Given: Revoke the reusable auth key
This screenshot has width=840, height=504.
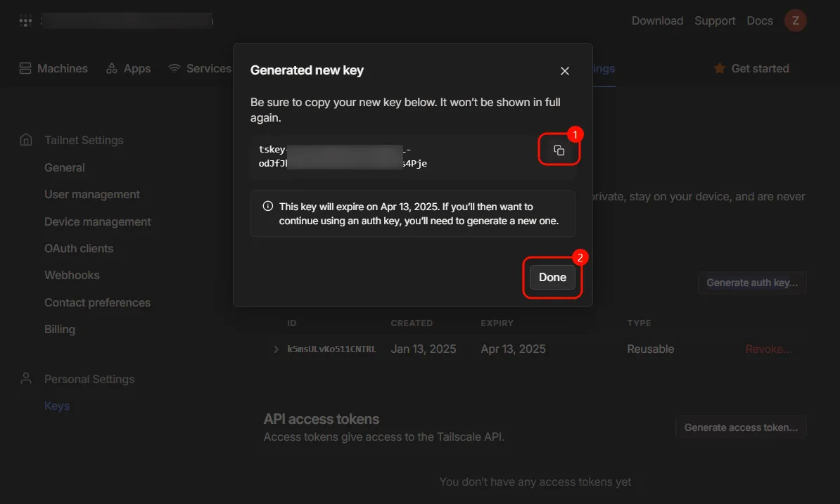Looking at the screenshot, I should tap(768, 349).
